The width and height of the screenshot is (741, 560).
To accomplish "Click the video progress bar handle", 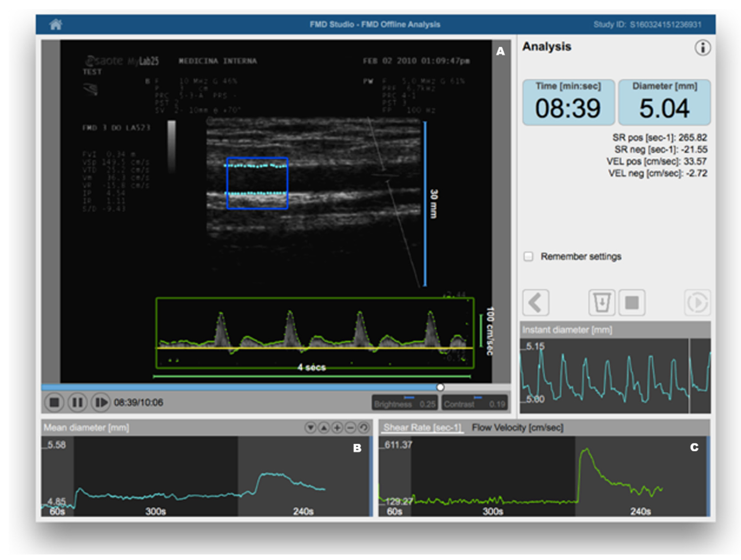I will pos(440,387).
